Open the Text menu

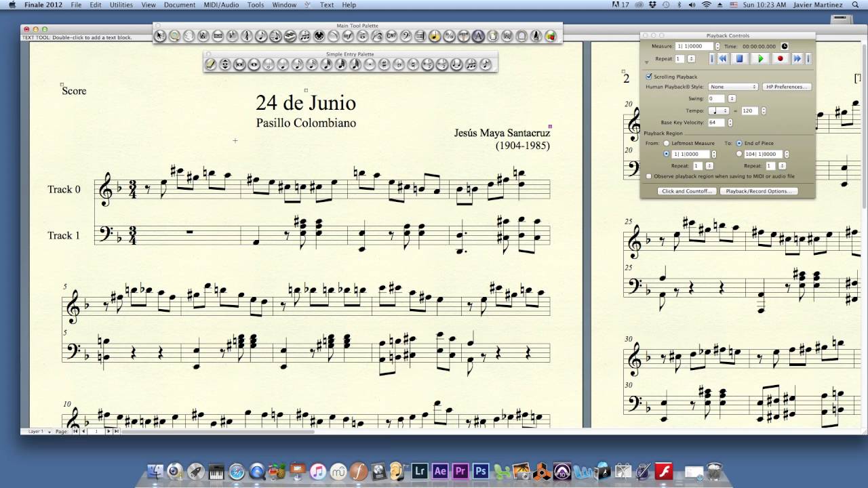click(327, 5)
